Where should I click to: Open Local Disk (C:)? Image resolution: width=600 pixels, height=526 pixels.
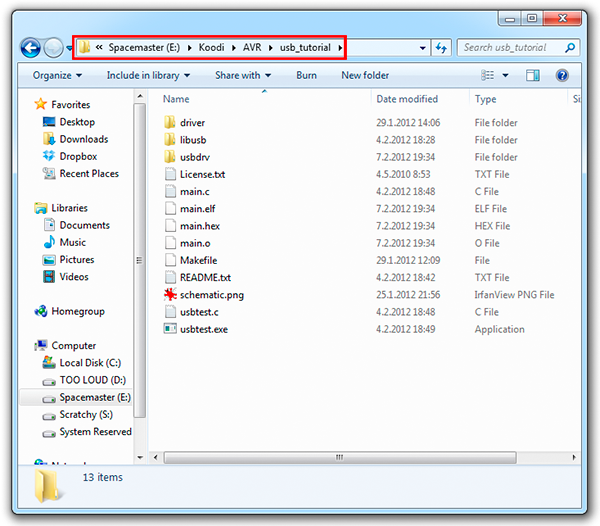[x=90, y=363]
